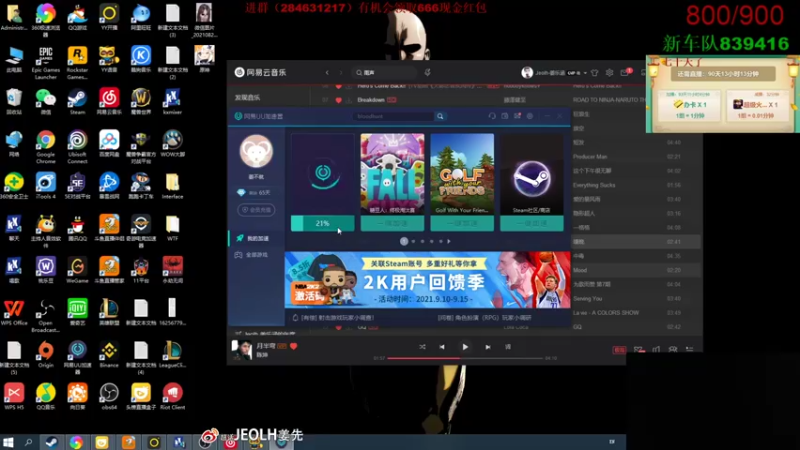Open the Binance desktop shortcut

pos(109,355)
